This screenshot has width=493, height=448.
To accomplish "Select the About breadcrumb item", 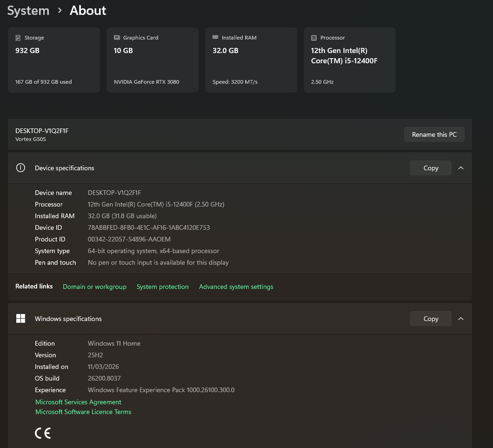I will click(87, 10).
